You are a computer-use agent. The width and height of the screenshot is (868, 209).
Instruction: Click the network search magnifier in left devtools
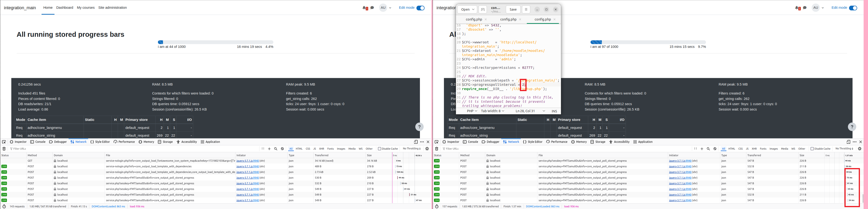[x=276, y=149]
